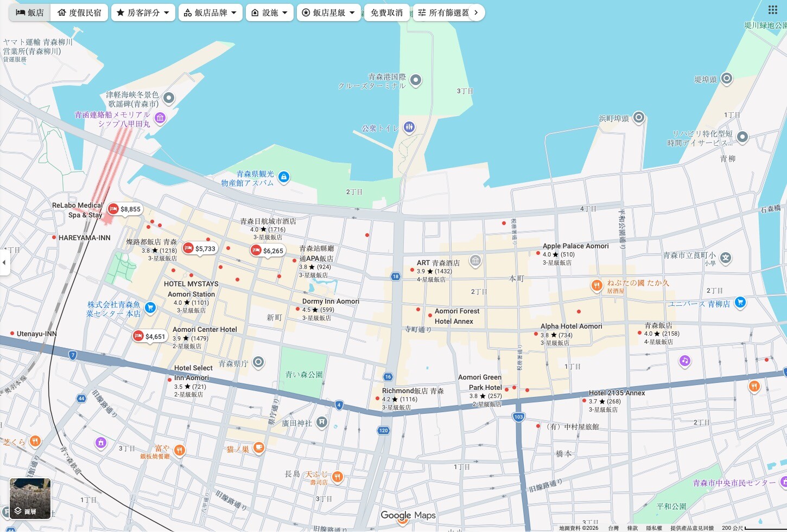Open the 圖層 layers thumbnail
The image size is (787, 532).
pos(30,498)
